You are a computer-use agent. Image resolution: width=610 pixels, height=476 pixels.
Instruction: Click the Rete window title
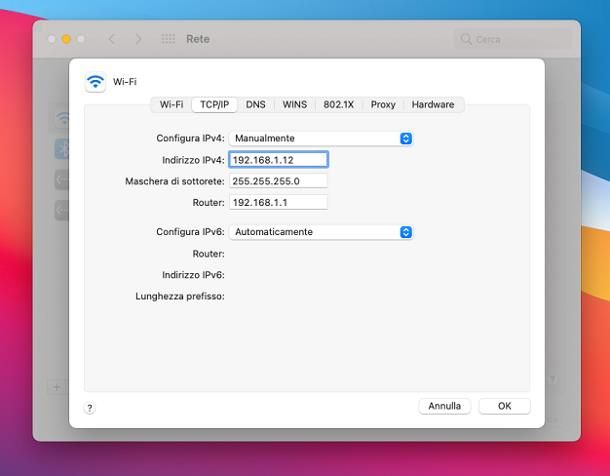[198, 39]
